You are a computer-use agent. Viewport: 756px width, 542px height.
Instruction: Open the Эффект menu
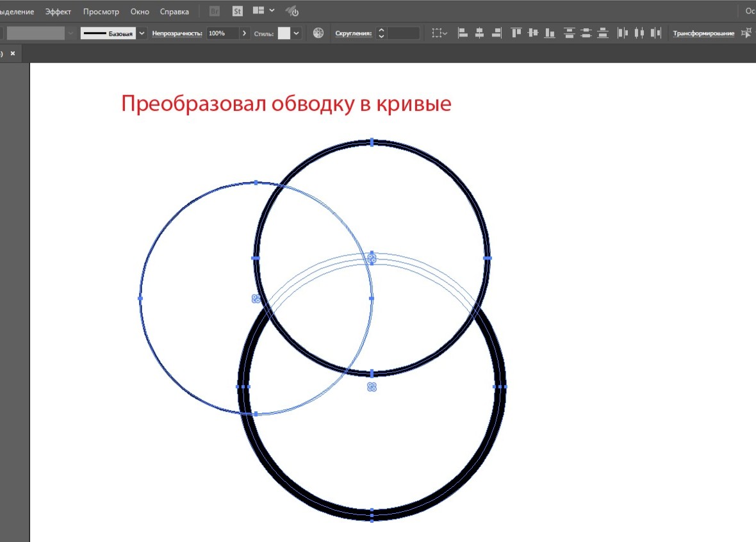click(58, 12)
